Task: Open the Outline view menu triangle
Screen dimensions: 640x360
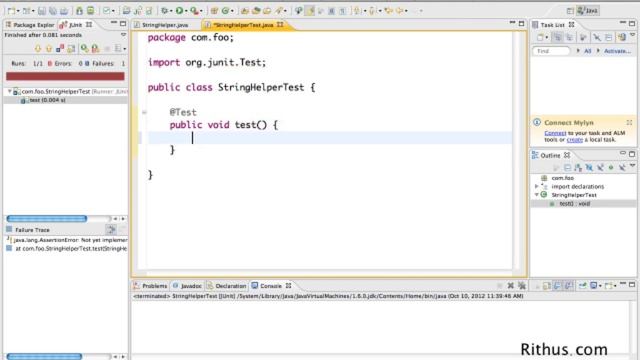Action: [x=632, y=166]
